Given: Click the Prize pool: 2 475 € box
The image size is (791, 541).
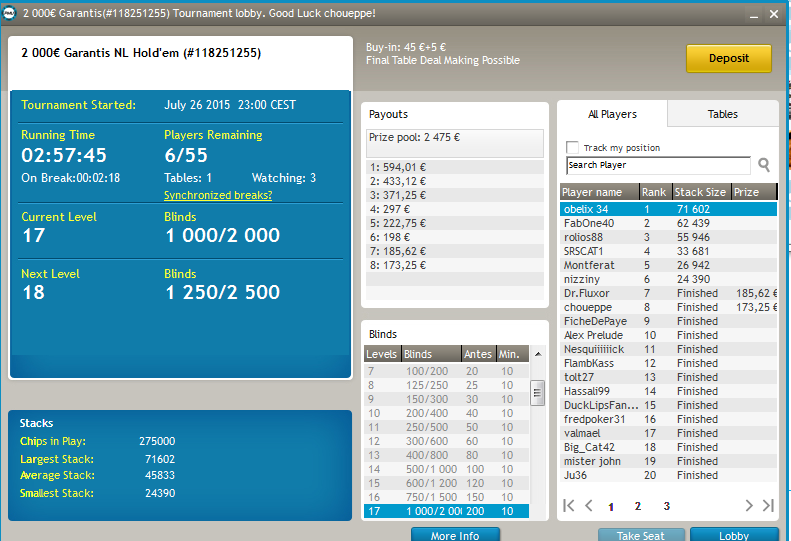Looking at the screenshot, I should (x=455, y=143).
